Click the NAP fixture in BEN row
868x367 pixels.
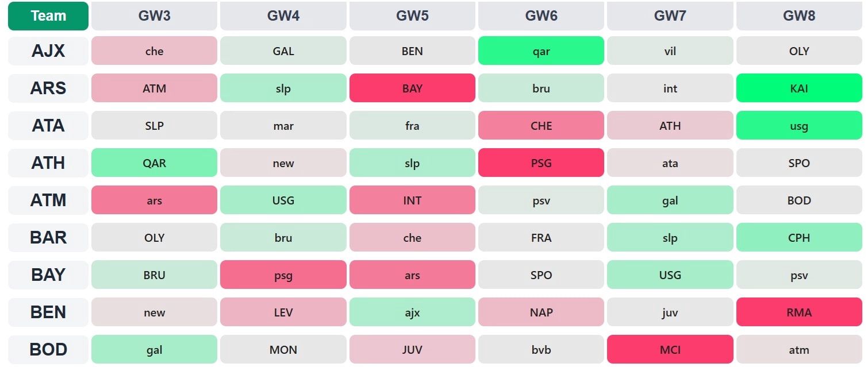click(541, 312)
